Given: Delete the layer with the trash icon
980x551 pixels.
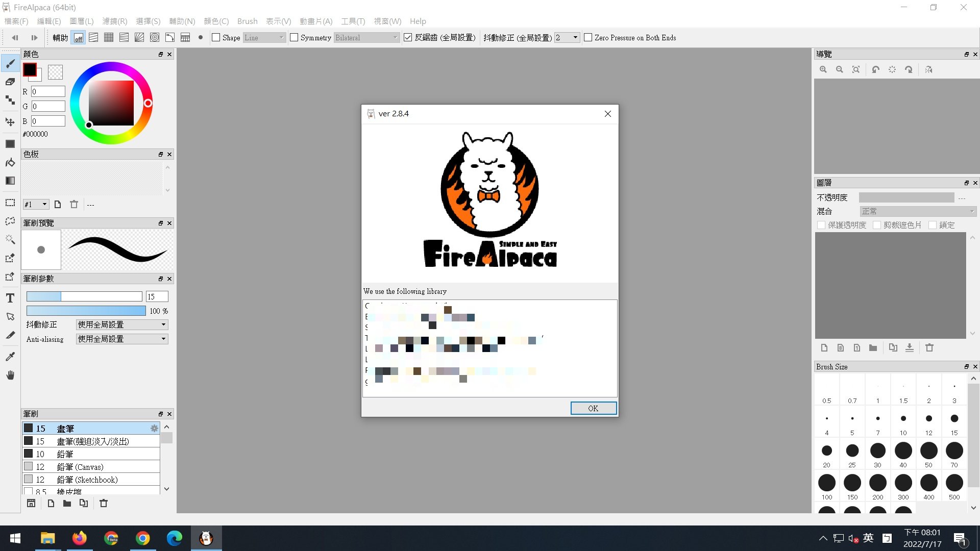Looking at the screenshot, I should click(x=929, y=348).
